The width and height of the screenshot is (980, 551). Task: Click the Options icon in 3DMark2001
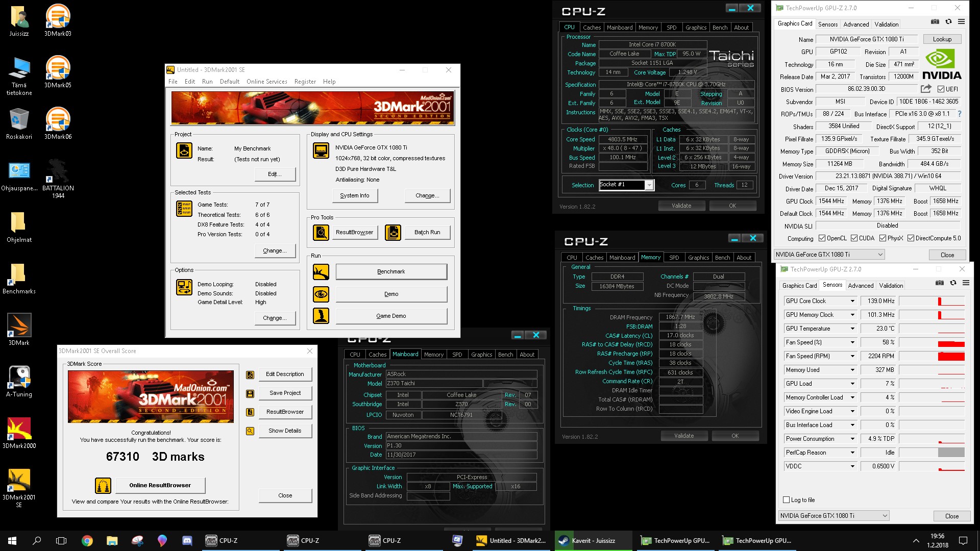pos(184,287)
